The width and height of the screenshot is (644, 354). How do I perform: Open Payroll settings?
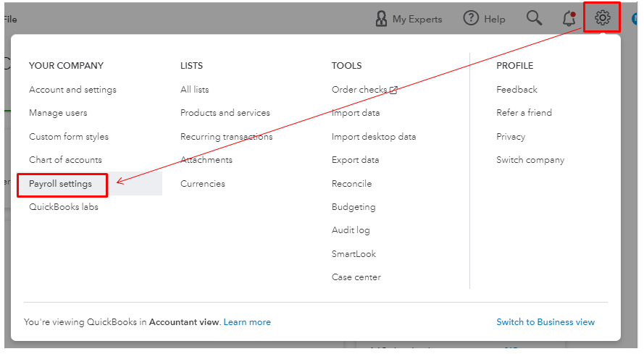[x=61, y=184]
